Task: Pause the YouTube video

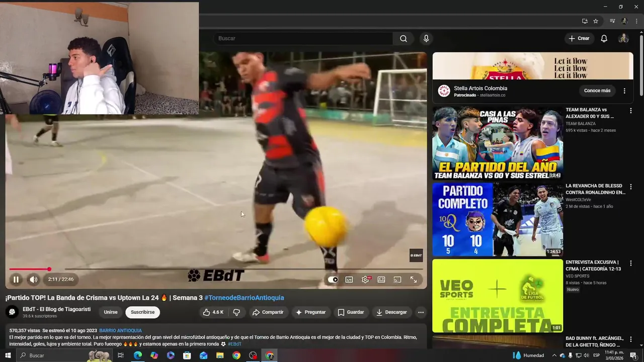Action: click(x=16, y=280)
